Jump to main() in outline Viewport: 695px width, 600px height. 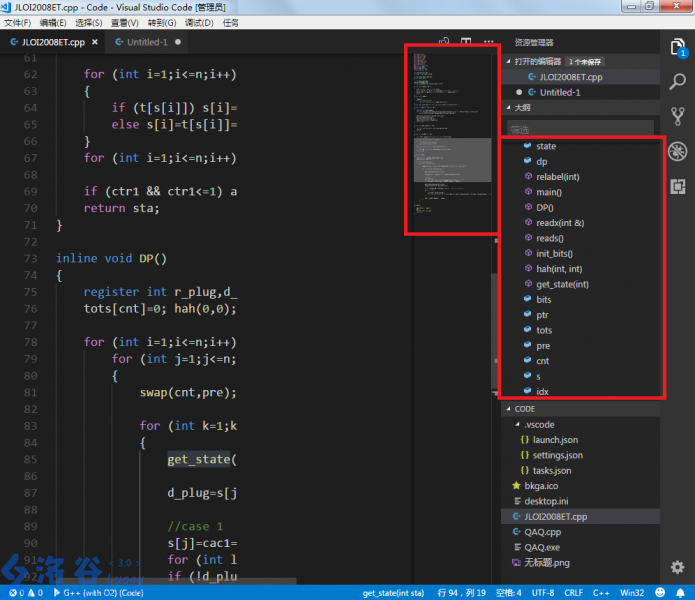549,192
